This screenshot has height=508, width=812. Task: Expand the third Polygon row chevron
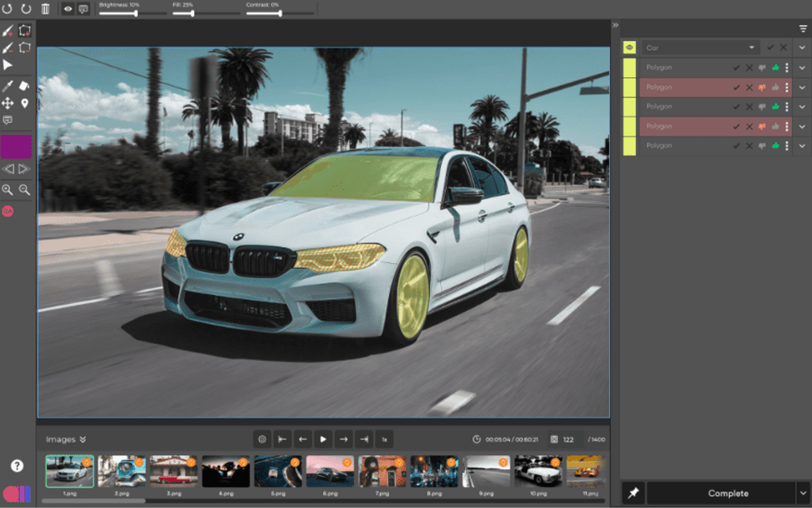click(x=802, y=107)
